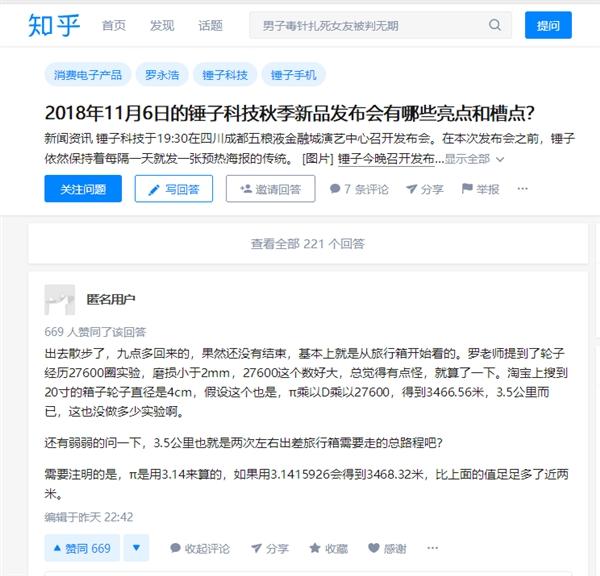Go to 话题 nav tab

pos(210,26)
